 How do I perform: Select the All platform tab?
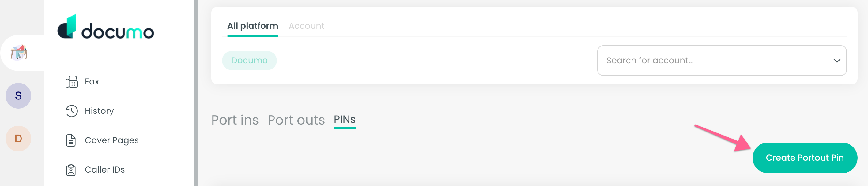pyautogui.click(x=252, y=26)
